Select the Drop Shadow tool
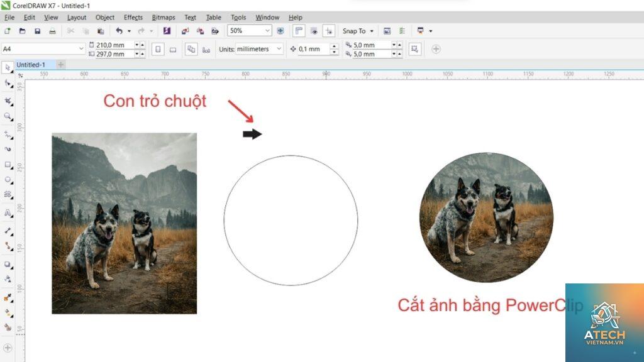 click(8, 265)
